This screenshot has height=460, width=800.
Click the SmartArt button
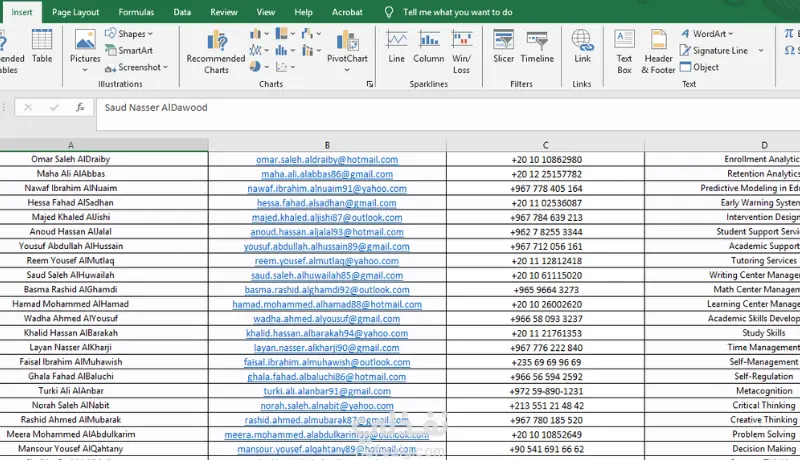(129, 50)
